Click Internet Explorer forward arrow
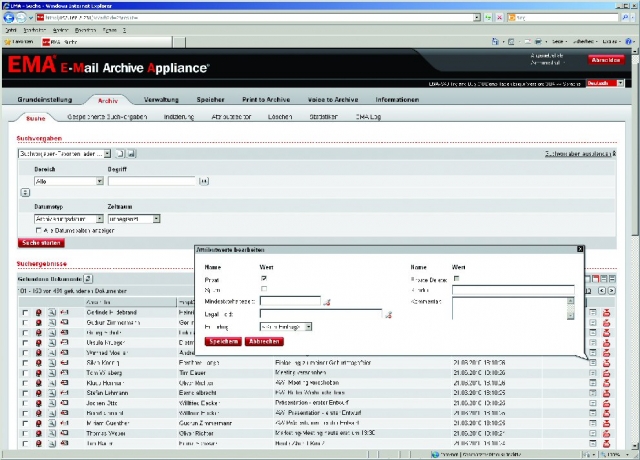This screenshot has width=640, height=460. pyautogui.click(x=20, y=18)
